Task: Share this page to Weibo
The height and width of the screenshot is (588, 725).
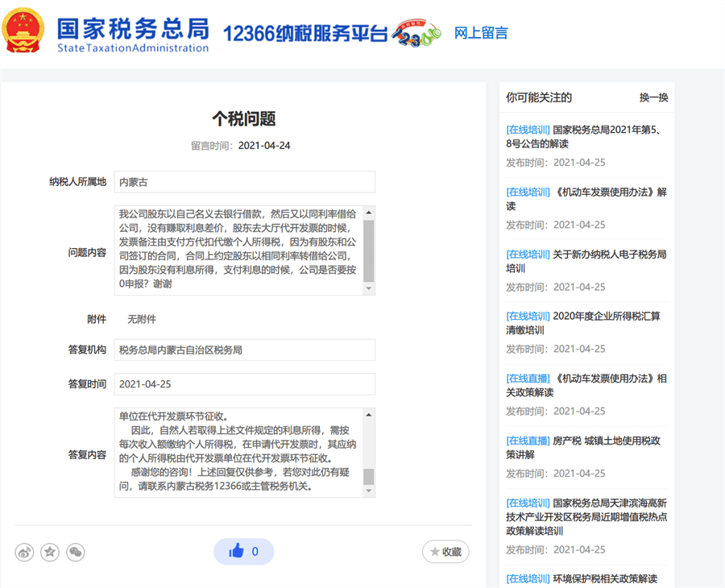Action: (24, 553)
